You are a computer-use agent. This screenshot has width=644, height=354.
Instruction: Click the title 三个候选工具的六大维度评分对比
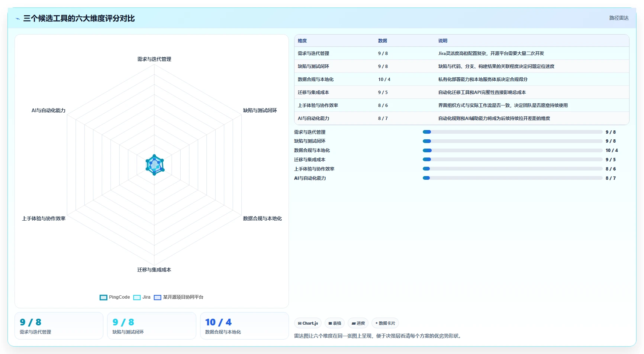79,18
